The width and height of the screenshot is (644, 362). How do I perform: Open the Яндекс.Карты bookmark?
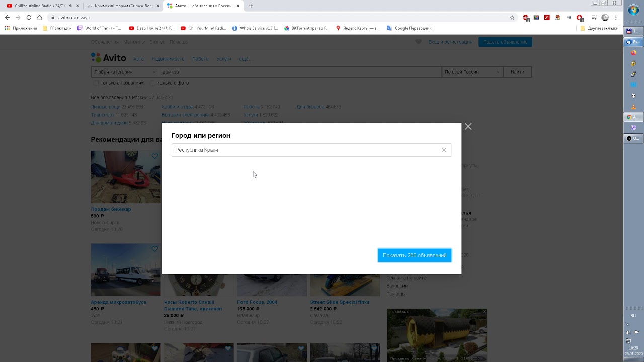click(358, 28)
